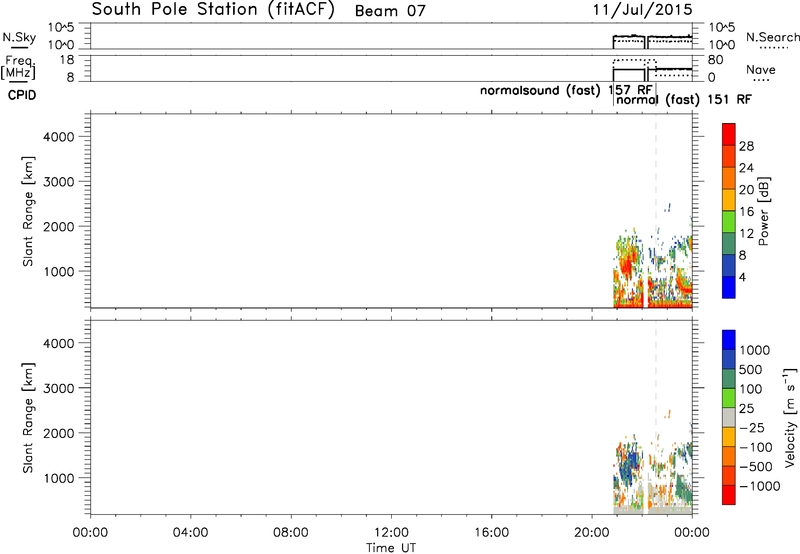Click the 04:00 time axis label
The width and height of the screenshot is (800, 554).
coord(191,533)
